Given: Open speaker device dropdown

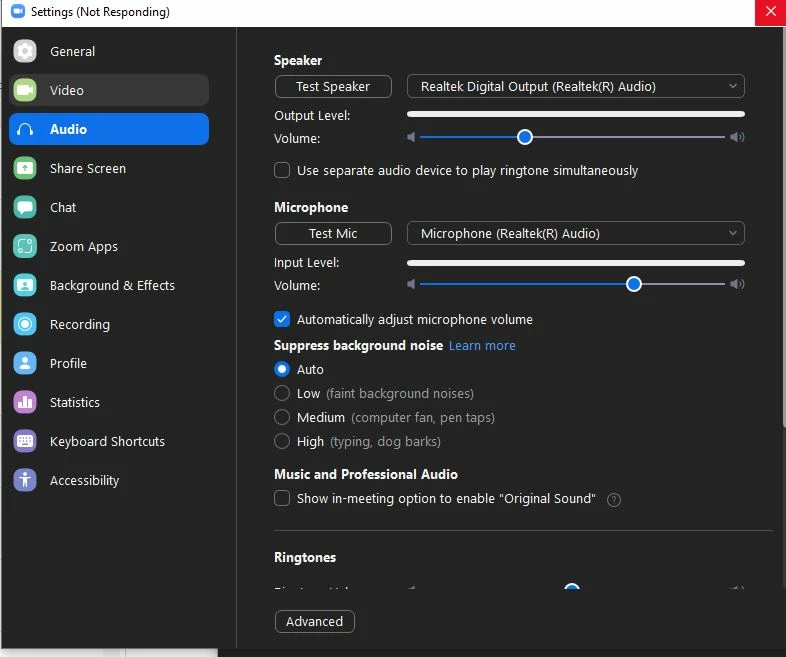Looking at the screenshot, I should [x=575, y=86].
